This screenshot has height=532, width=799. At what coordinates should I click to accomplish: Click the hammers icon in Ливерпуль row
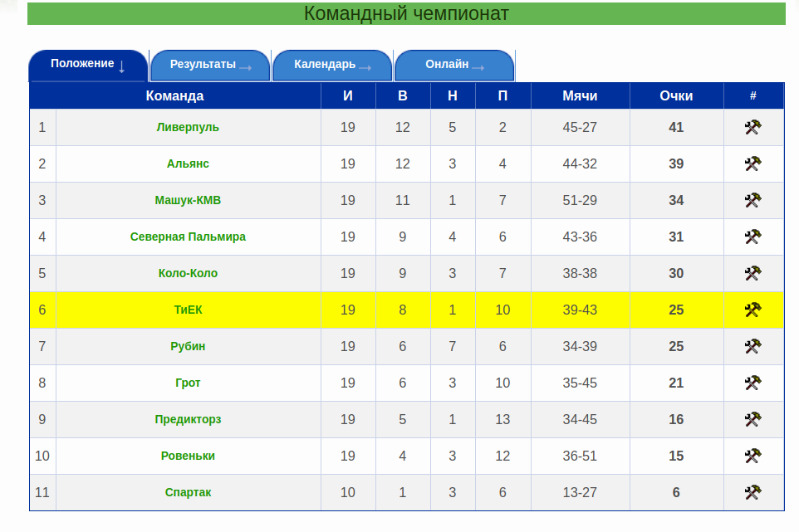pyautogui.click(x=752, y=128)
